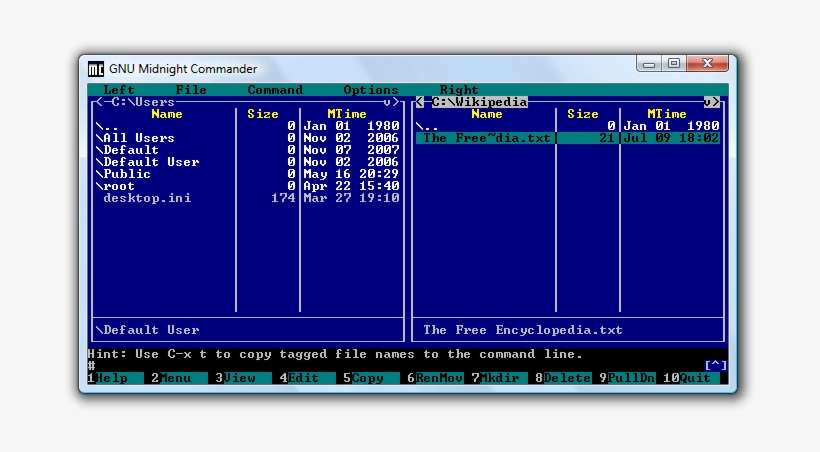Select desktop.ini in the left panel
Screen dimensions: 820x452
[x=147, y=198]
